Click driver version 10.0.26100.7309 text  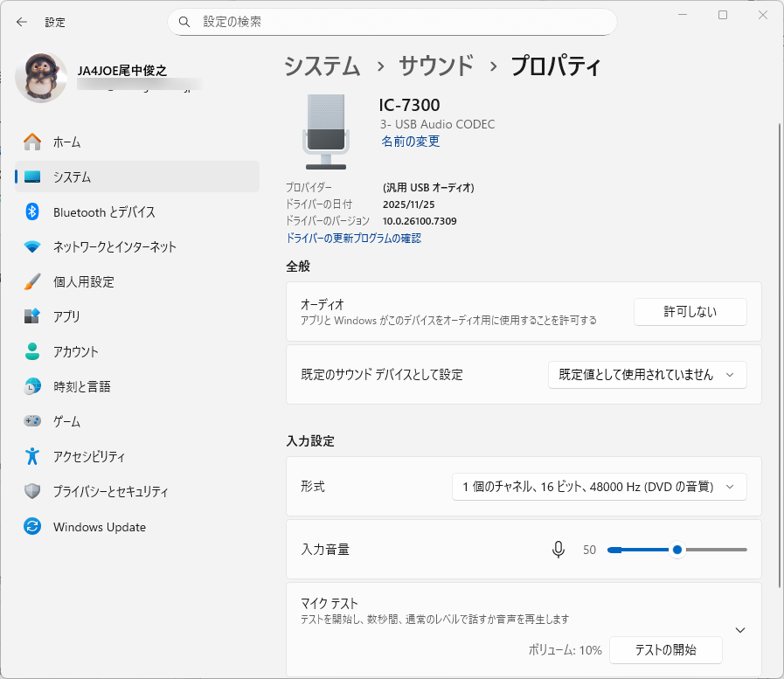(x=420, y=221)
